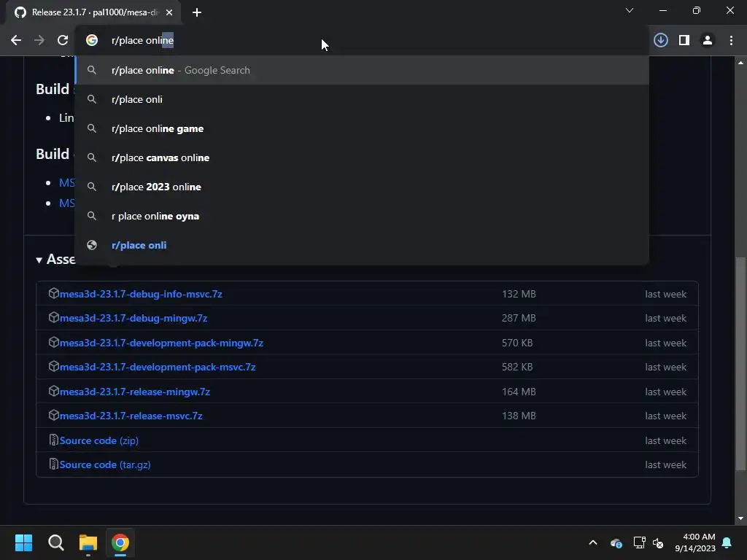Show hidden system tray icons

coord(593,542)
